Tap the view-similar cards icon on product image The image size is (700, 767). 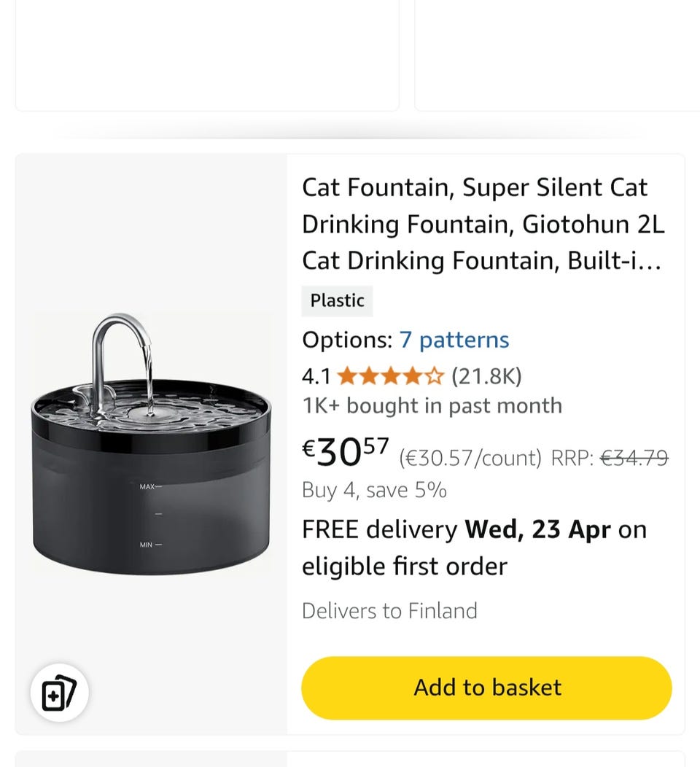(x=59, y=692)
